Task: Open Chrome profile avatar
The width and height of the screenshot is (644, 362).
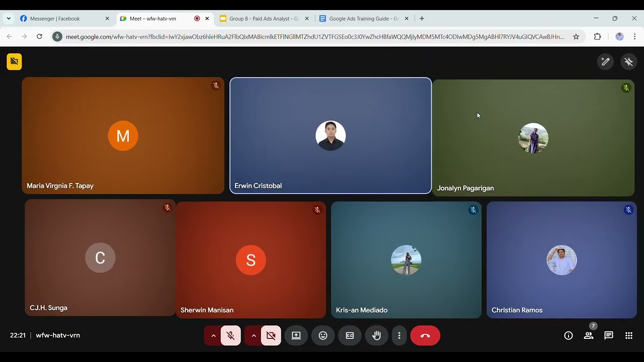Action: 619,37
